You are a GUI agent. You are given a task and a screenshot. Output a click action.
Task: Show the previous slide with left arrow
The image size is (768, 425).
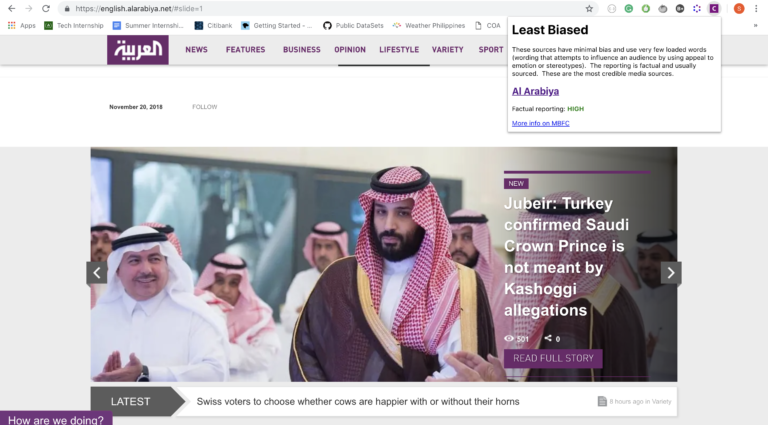97,273
